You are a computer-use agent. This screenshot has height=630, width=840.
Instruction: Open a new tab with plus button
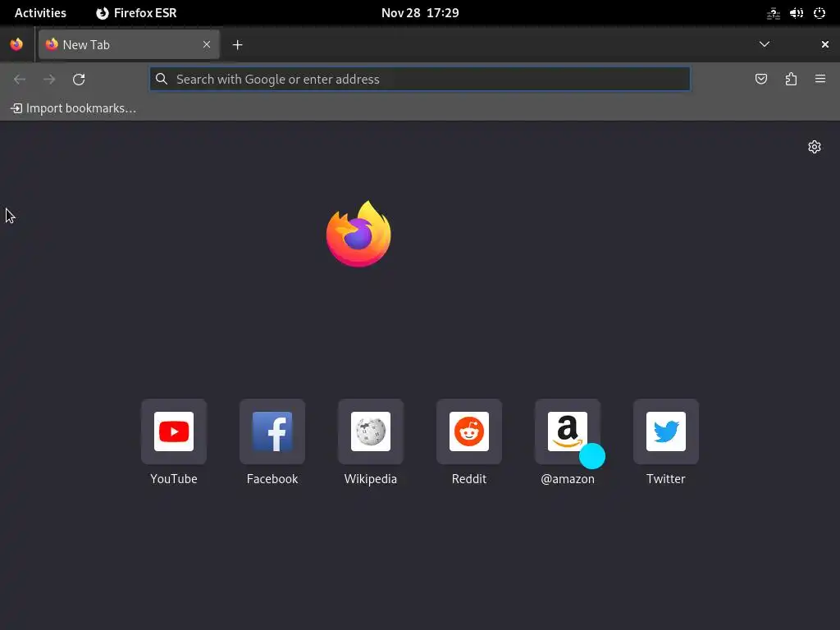pyautogui.click(x=237, y=45)
